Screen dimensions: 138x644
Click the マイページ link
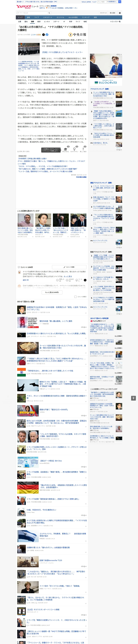(x=103, y=13)
